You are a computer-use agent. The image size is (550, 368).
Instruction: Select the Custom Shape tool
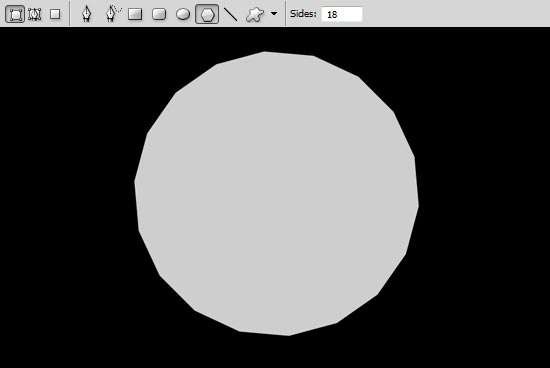click(x=255, y=14)
